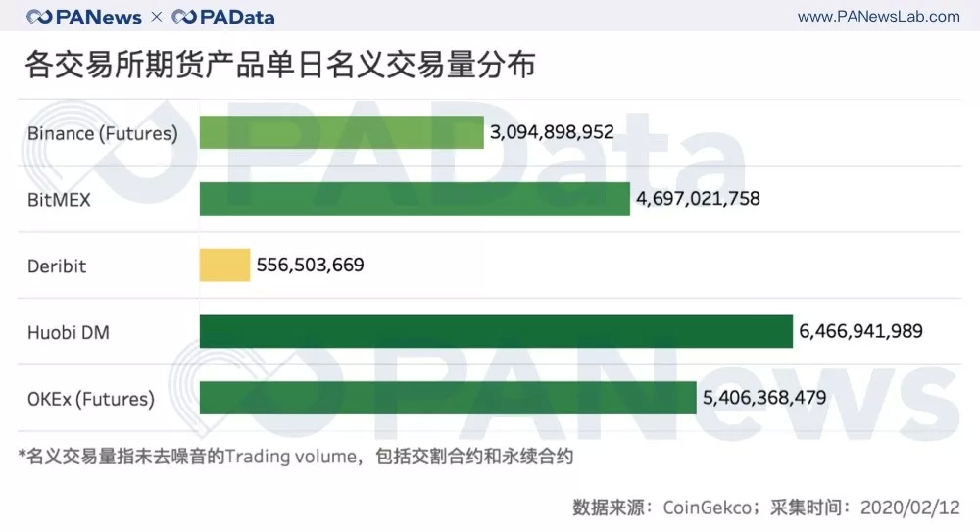Click the 556,503,669 value label
This screenshot has height=532, width=980.
pyautogui.click(x=310, y=266)
